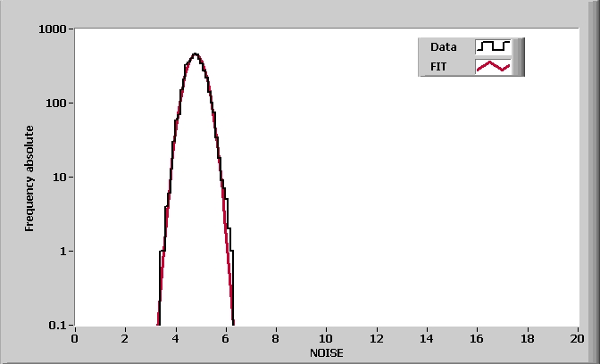Click the legend's right edge scrollbar strip
This screenshot has width=600, height=364.
(x=519, y=56)
